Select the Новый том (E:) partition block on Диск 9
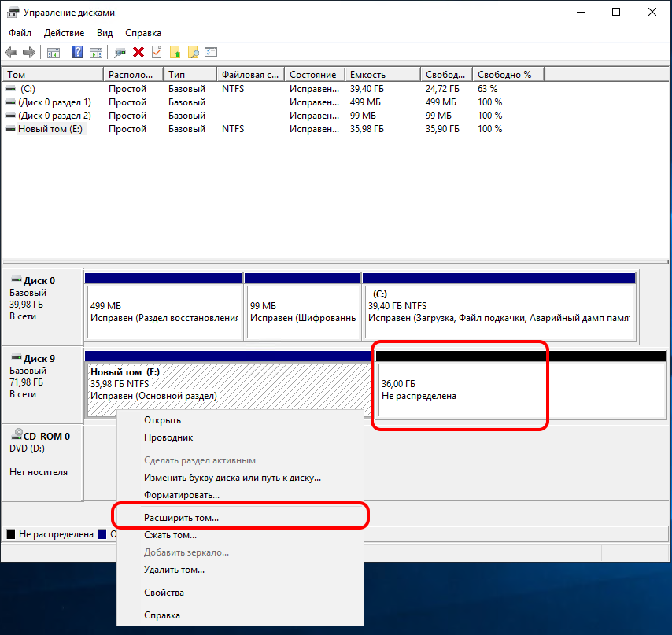The image size is (672, 635). [229, 385]
